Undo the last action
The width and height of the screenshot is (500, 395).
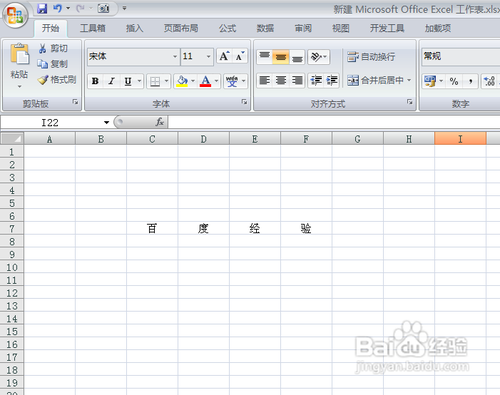pos(57,8)
